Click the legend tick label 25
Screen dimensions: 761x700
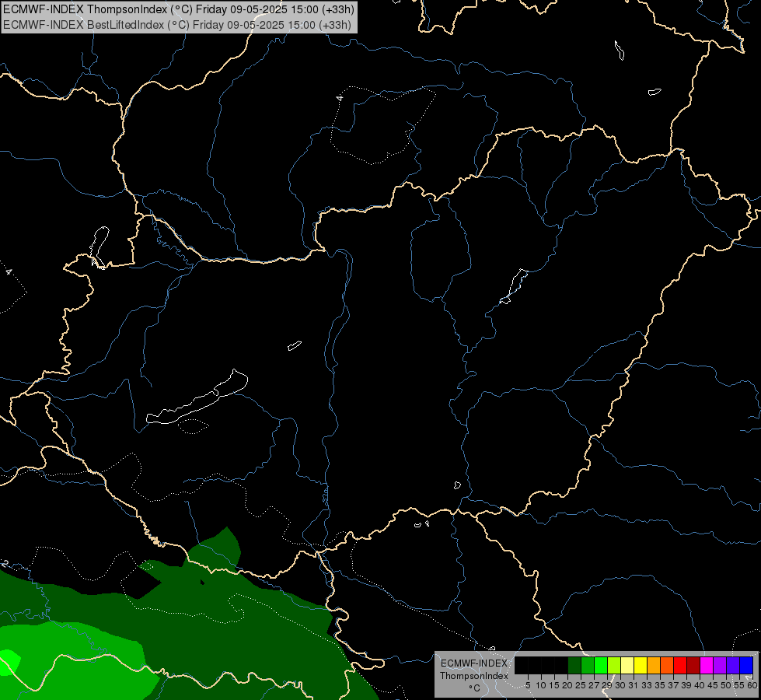click(x=581, y=685)
